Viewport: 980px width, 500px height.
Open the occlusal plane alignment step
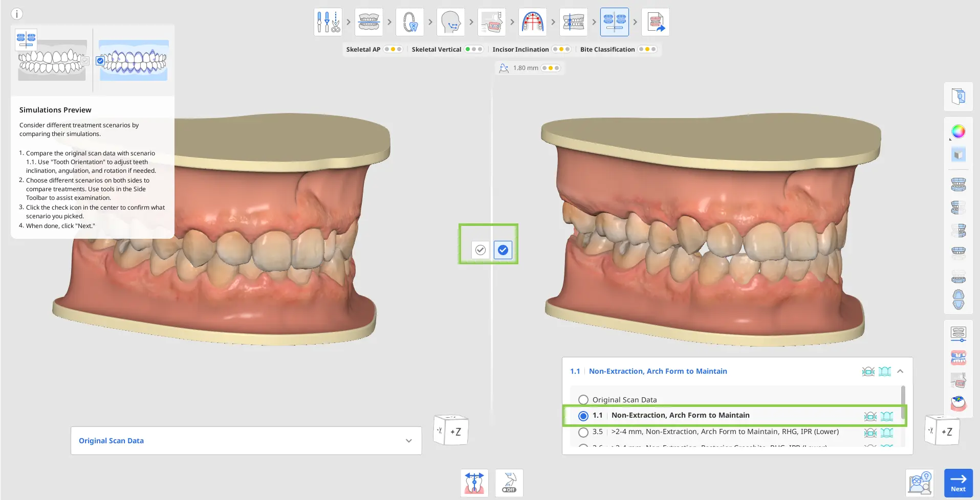[369, 22]
